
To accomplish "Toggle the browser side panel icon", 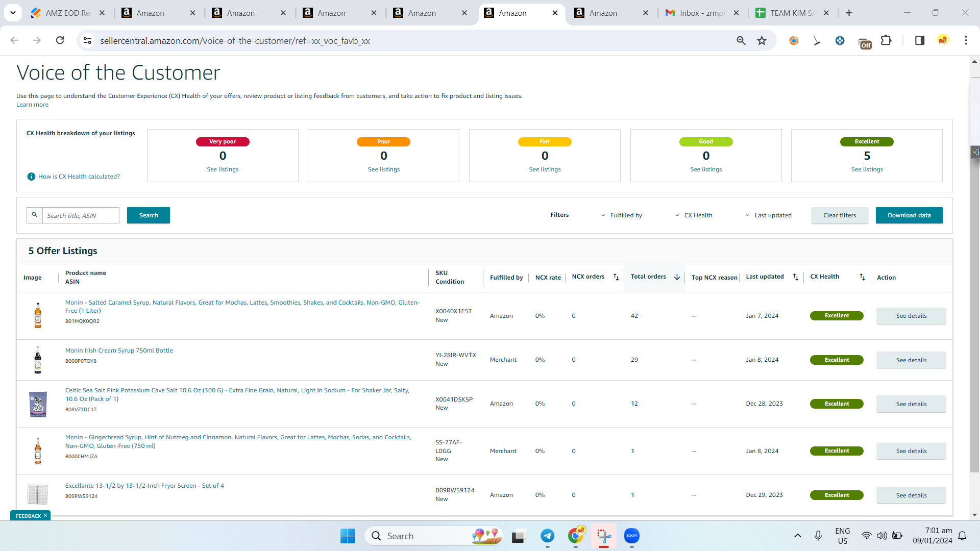I will 920,40.
